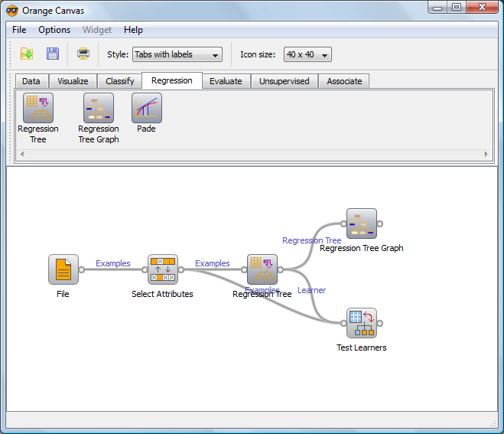Maximize the Orange Canvas window
Screen dimensions: 504x434
(457, 8)
